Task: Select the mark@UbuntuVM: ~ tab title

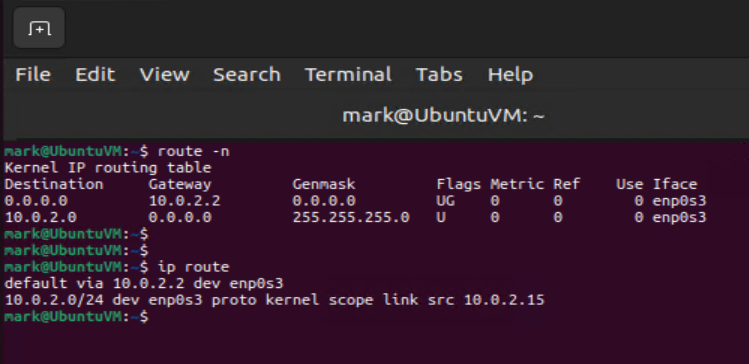Action: click(x=443, y=116)
